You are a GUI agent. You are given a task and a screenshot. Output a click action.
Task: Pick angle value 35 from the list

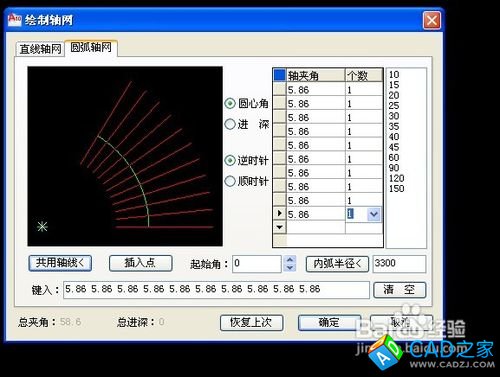tap(394, 126)
